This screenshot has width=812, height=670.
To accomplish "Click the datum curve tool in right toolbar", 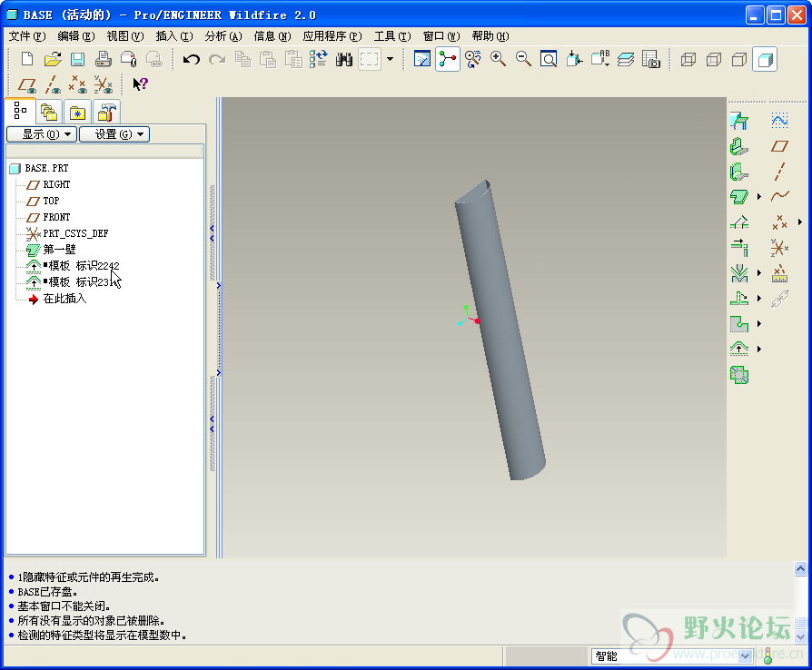I will pyautogui.click(x=779, y=197).
